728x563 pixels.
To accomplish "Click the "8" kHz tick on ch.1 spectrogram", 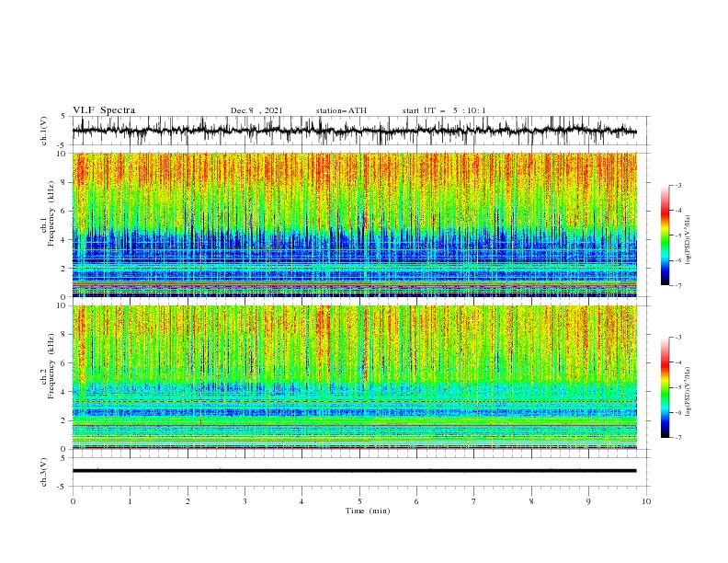I will (x=64, y=182).
